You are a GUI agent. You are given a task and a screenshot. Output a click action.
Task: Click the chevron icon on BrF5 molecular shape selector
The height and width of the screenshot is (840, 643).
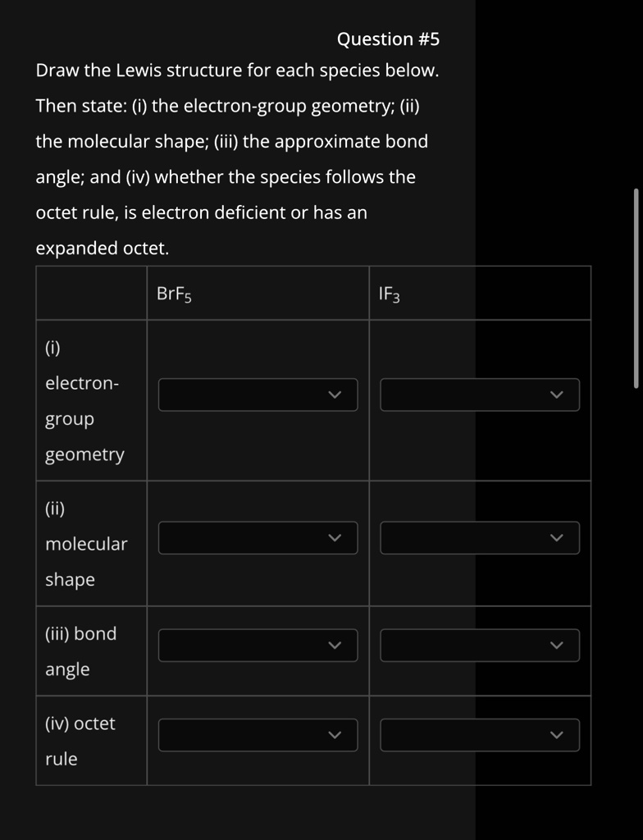pos(335,538)
